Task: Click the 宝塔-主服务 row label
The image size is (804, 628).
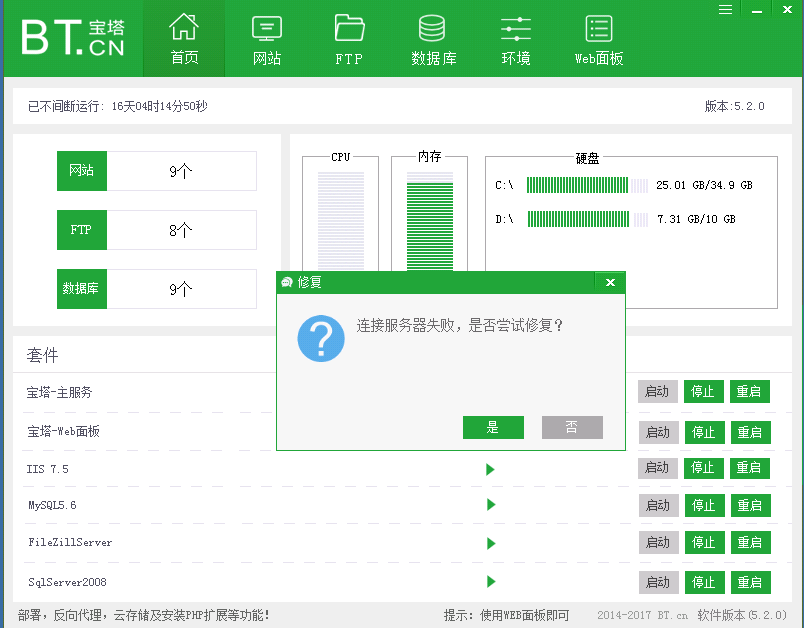Action: click(59, 393)
